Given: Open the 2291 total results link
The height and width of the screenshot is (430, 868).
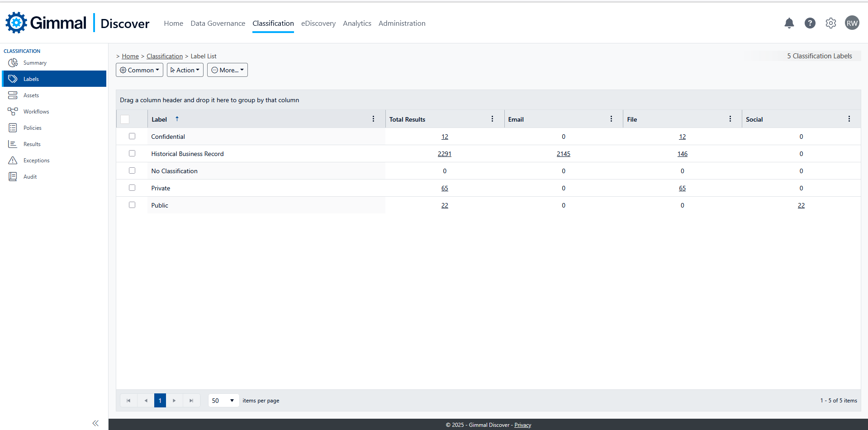Looking at the screenshot, I should [x=444, y=154].
